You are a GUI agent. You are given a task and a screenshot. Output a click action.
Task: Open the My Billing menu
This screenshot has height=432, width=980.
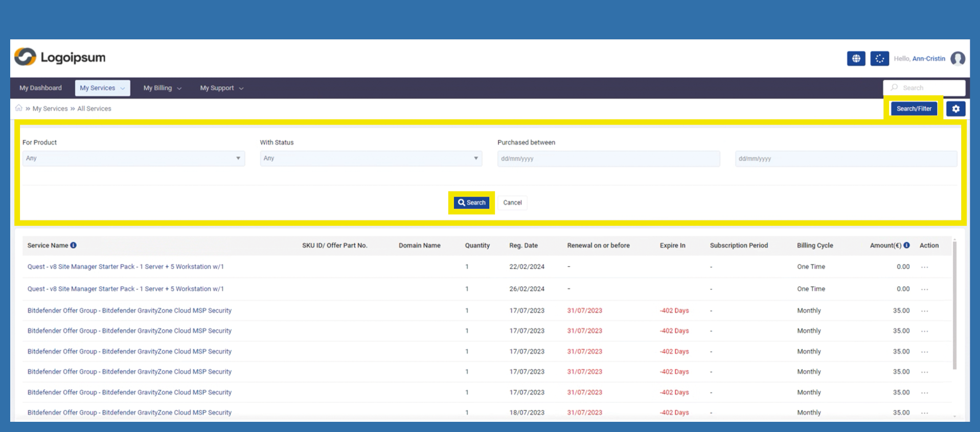tap(162, 88)
